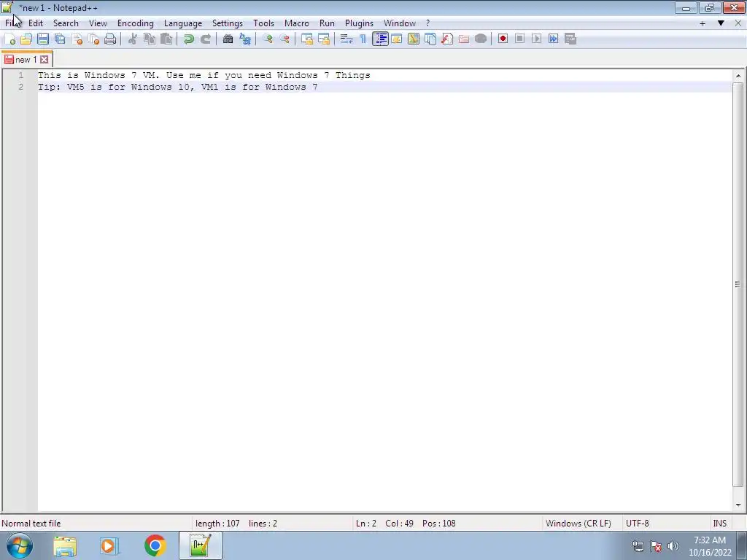Close the new 1 tab
This screenshot has height=560, width=747.
(x=44, y=60)
